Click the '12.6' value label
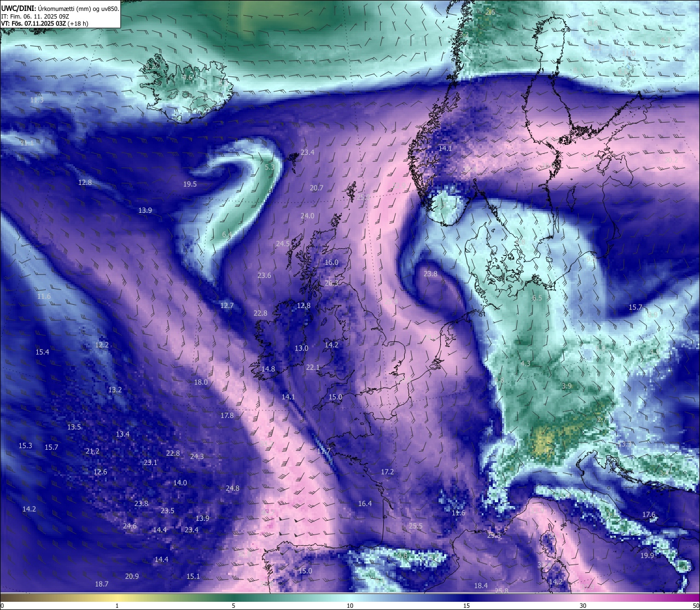700x610 pixels. [x=100, y=472]
